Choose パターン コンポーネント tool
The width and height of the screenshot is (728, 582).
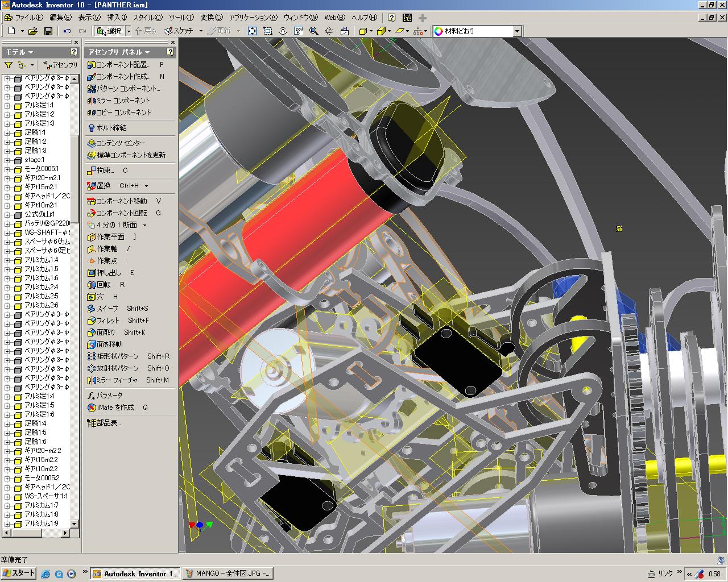tap(124, 89)
